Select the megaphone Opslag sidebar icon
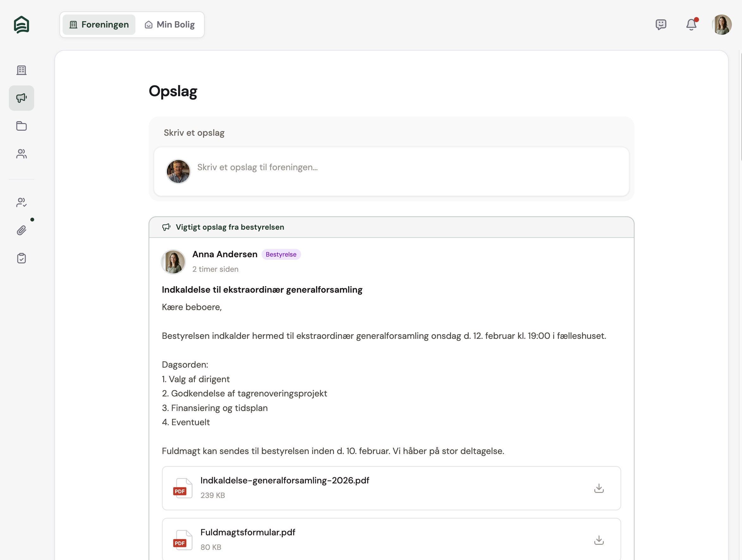Screen dimensions: 742x560 22,98
